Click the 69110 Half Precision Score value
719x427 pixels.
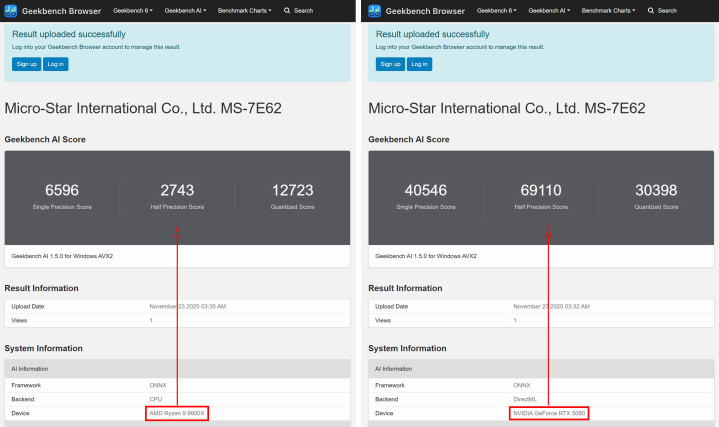coord(541,190)
